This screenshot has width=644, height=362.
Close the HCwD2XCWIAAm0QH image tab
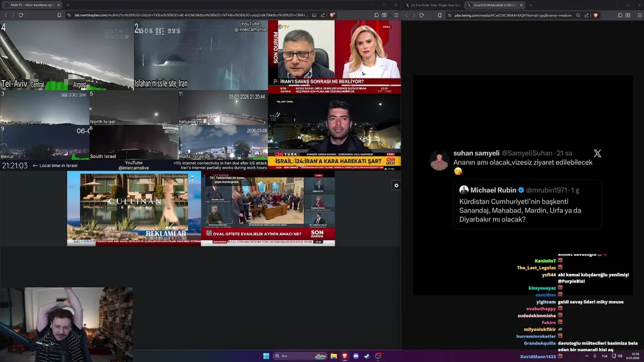click(x=521, y=5)
